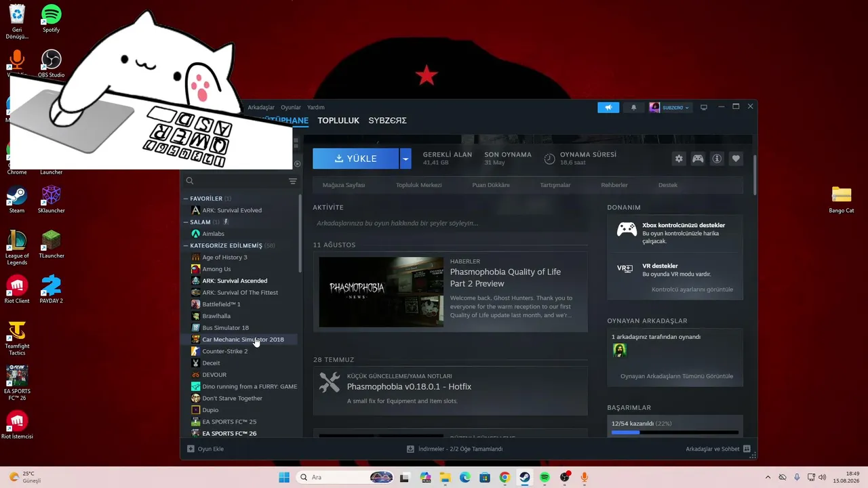Open Topluluk Merkezi tab
The height and width of the screenshot is (488, 868).
(x=418, y=185)
